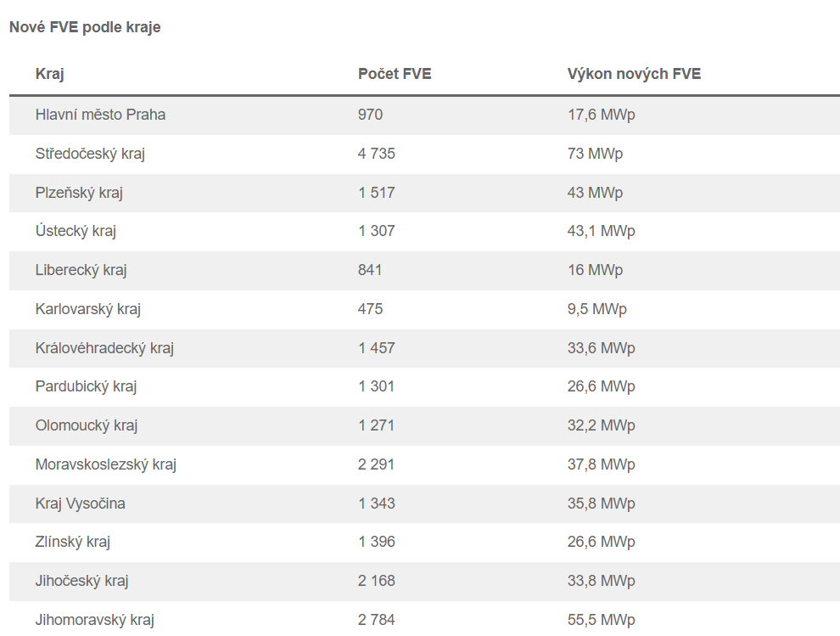
Task: Click the Počet FVE column header
Action: pos(395,74)
